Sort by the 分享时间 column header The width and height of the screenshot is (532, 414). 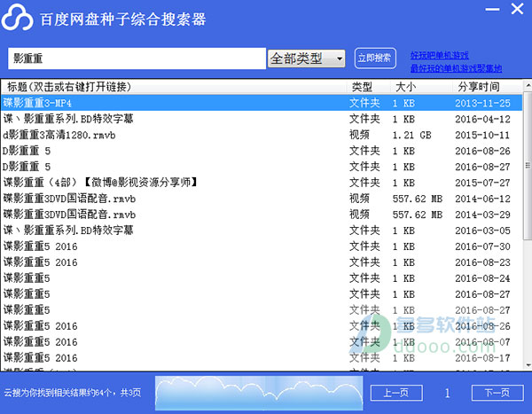487,87
